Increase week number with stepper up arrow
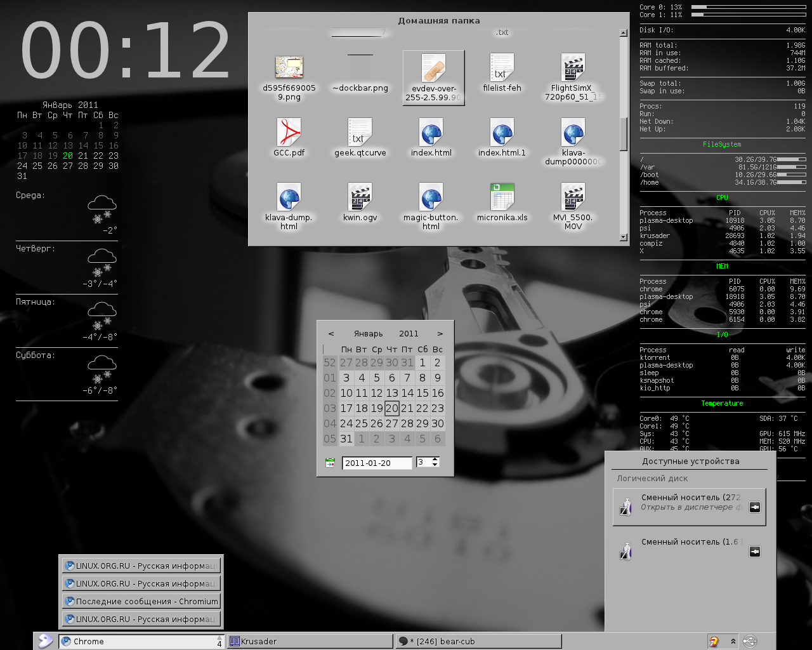812x650 pixels. (x=435, y=460)
